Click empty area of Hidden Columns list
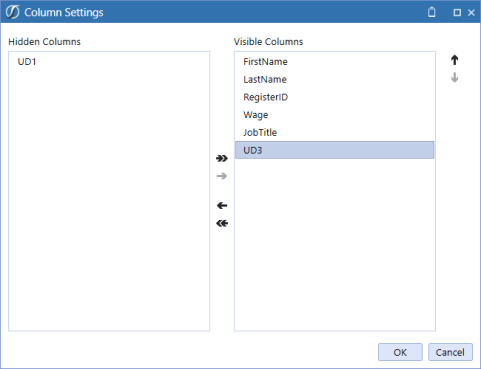The height and width of the screenshot is (369, 481). (109, 200)
